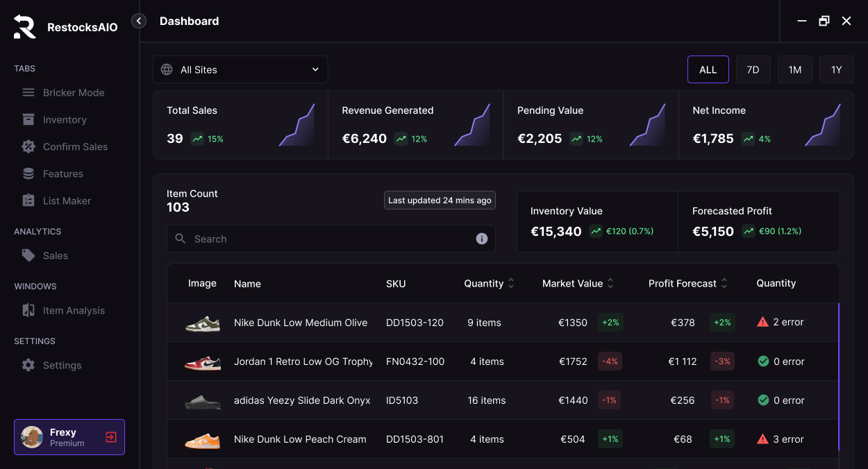
Task: Open the All Sites dropdown
Action: 240,69
